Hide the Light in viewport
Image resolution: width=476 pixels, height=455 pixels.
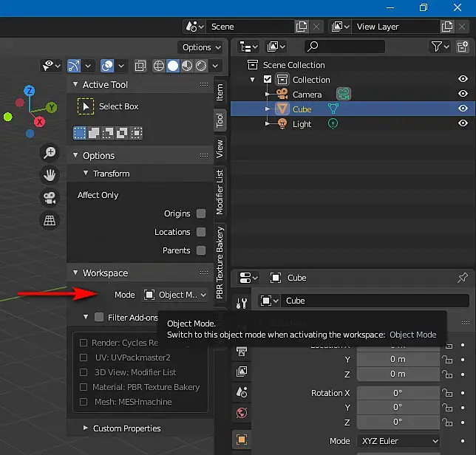463,123
